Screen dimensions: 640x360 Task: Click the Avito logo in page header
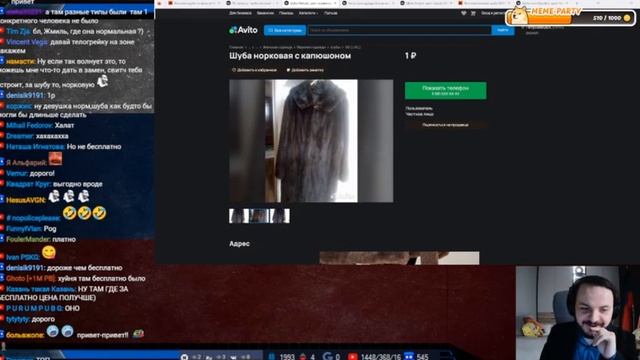tap(243, 30)
